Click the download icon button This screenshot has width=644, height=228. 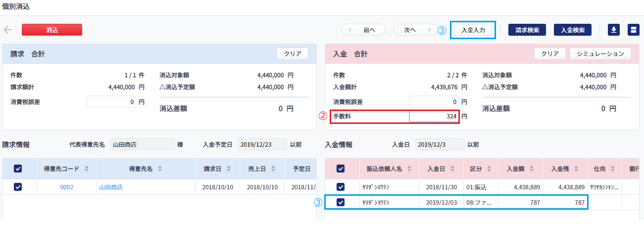(x=614, y=30)
